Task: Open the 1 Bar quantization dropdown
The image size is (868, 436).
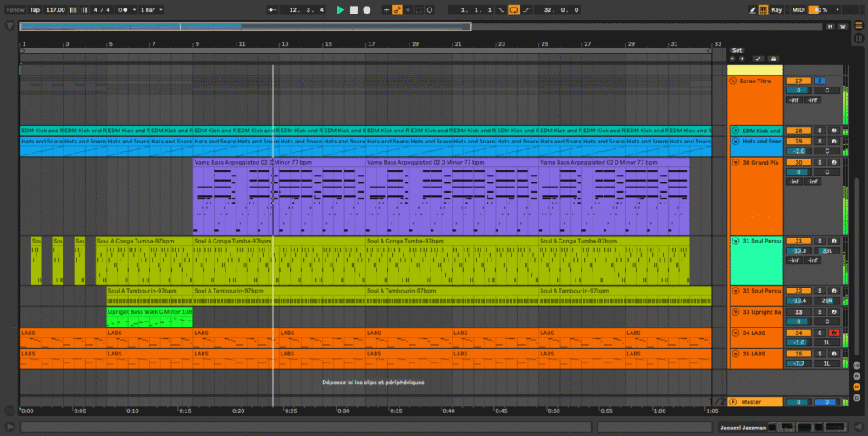Action: tap(151, 10)
